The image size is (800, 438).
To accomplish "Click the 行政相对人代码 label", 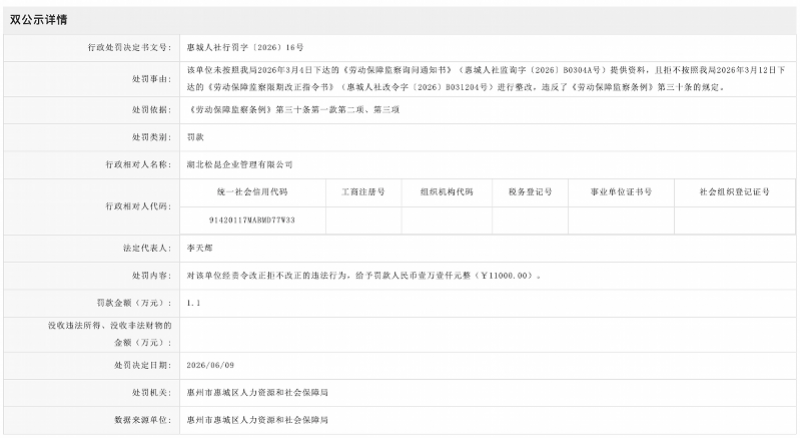I will (x=138, y=206).
